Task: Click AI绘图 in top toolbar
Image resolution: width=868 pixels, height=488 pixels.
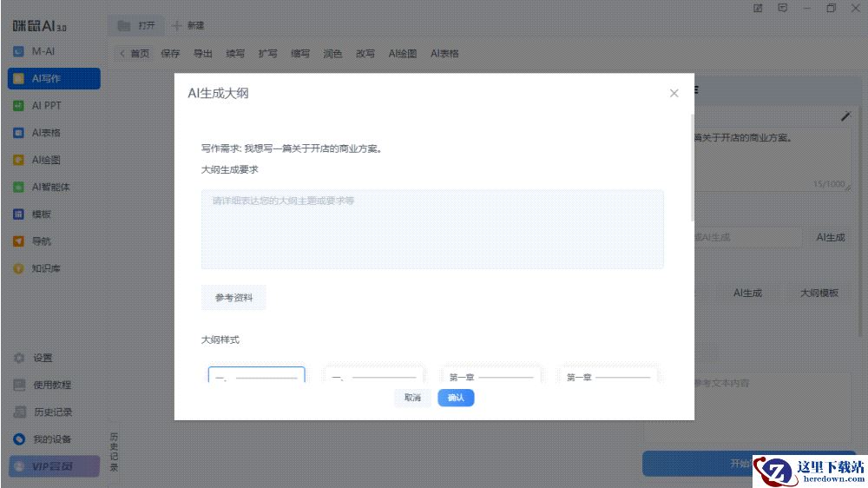Action: point(403,54)
